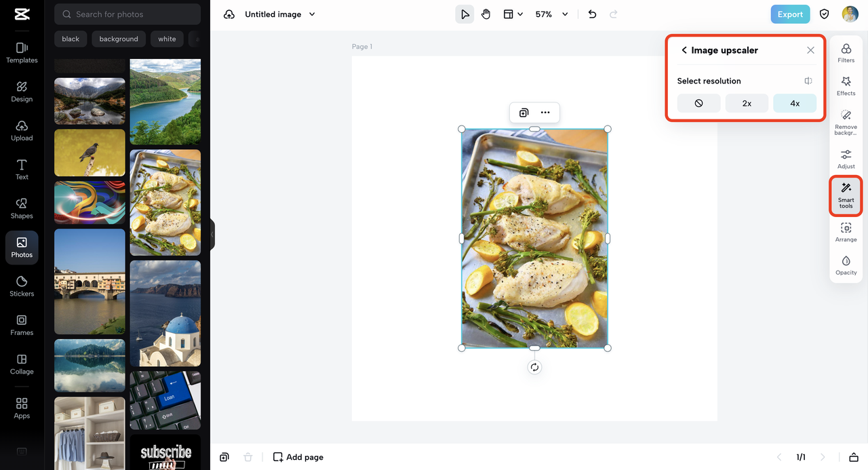Image resolution: width=868 pixels, height=470 pixels.
Task: Collapse the photos side panel handle
Action: coord(212,235)
